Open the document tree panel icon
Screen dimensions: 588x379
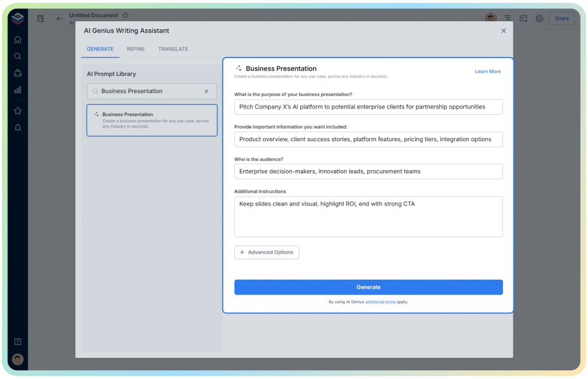tap(41, 18)
